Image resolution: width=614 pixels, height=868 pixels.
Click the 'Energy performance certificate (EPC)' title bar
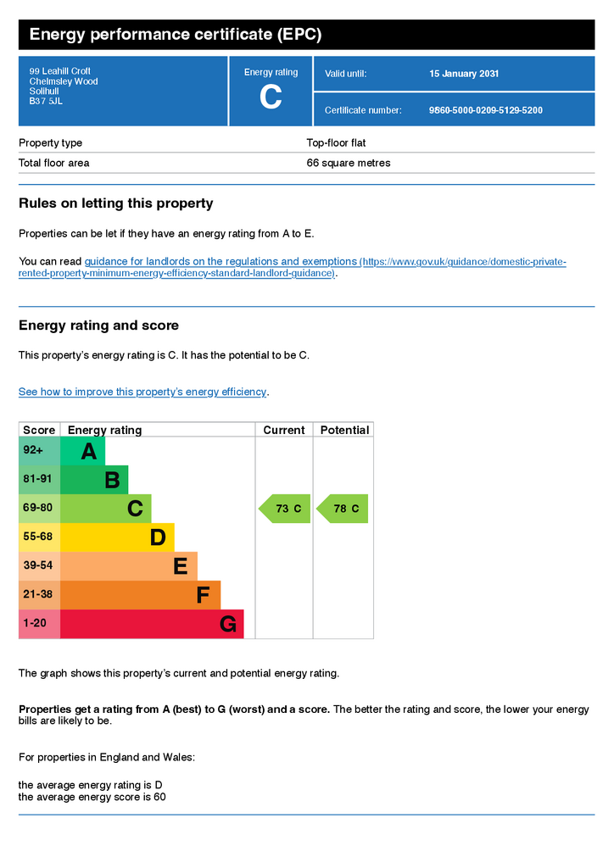coord(307,34)
